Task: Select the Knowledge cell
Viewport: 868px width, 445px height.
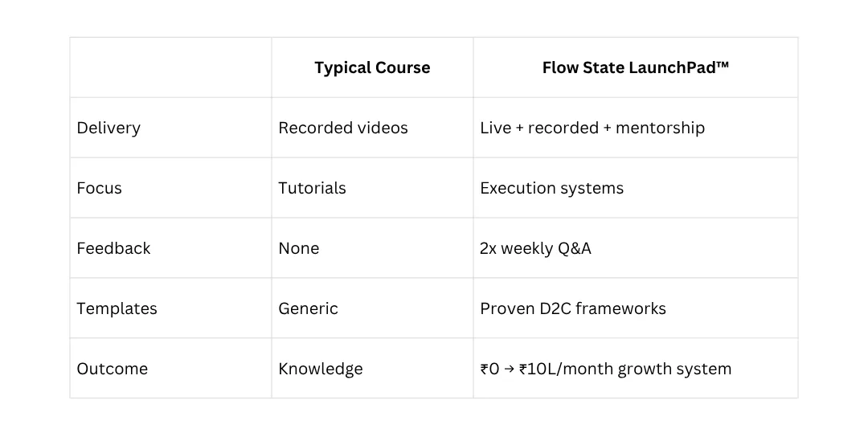Action: pos(373,369)
